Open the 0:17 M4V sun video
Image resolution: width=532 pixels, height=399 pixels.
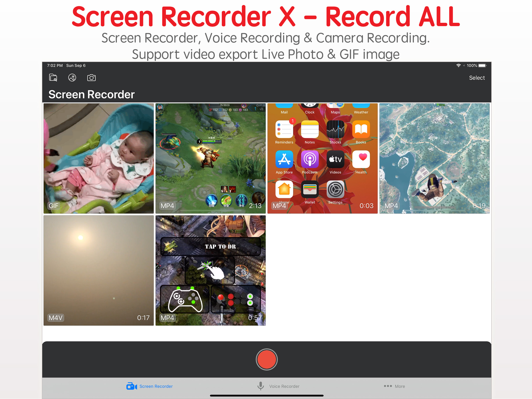tap(99, 270)
